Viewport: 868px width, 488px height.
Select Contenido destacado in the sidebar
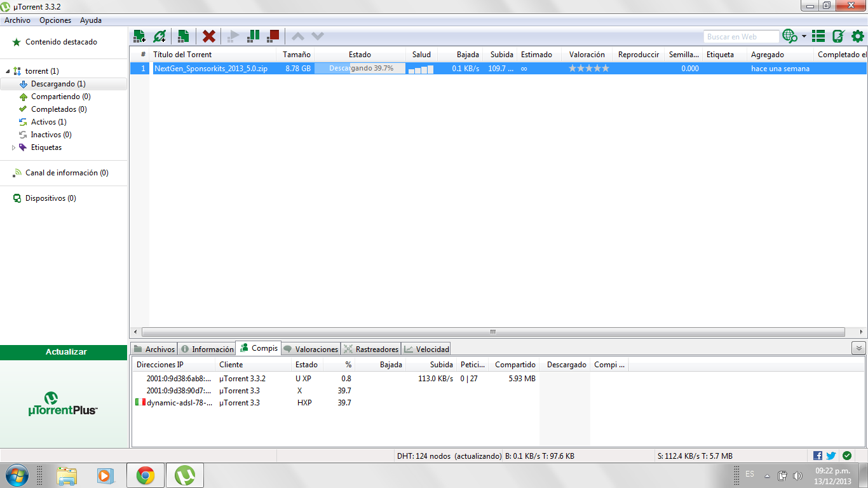coord(61,42)
